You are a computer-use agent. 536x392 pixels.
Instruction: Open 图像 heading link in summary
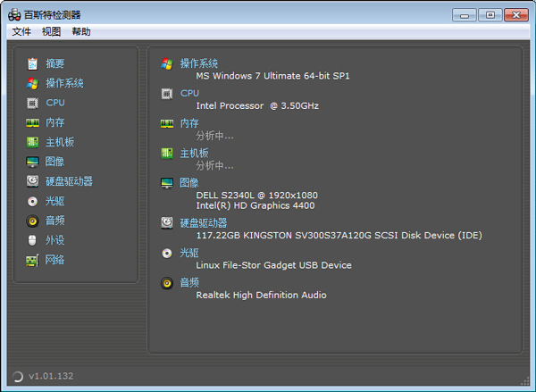pos(189,182)
